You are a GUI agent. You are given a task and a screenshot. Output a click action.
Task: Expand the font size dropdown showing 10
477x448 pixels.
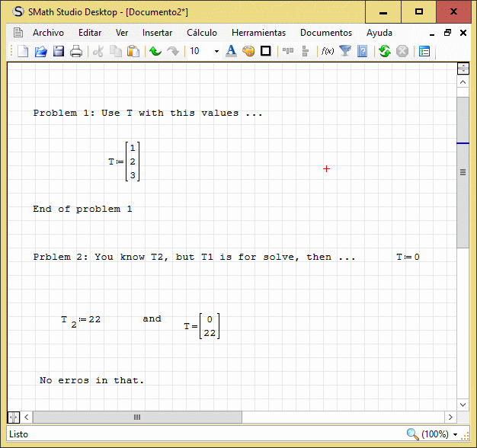point(216,51)
